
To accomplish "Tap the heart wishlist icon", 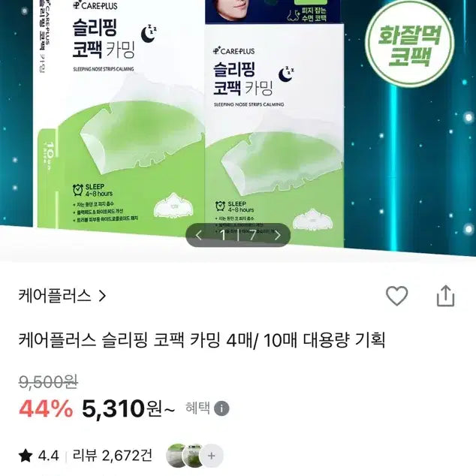I will click(x=396, y=296).
